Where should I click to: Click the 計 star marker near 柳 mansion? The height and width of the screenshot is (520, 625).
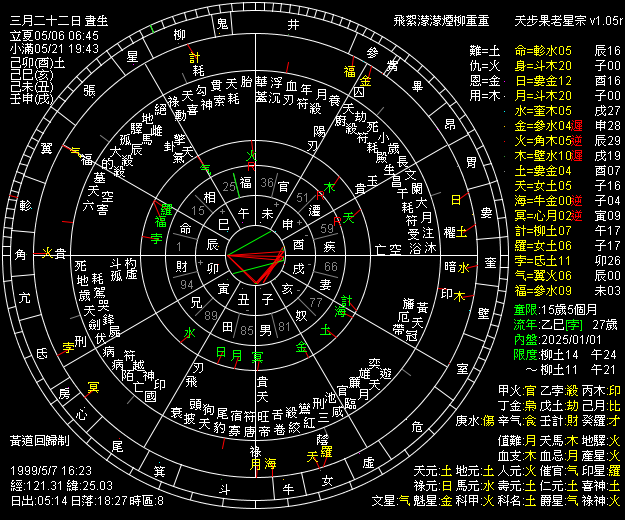point(196,57)
